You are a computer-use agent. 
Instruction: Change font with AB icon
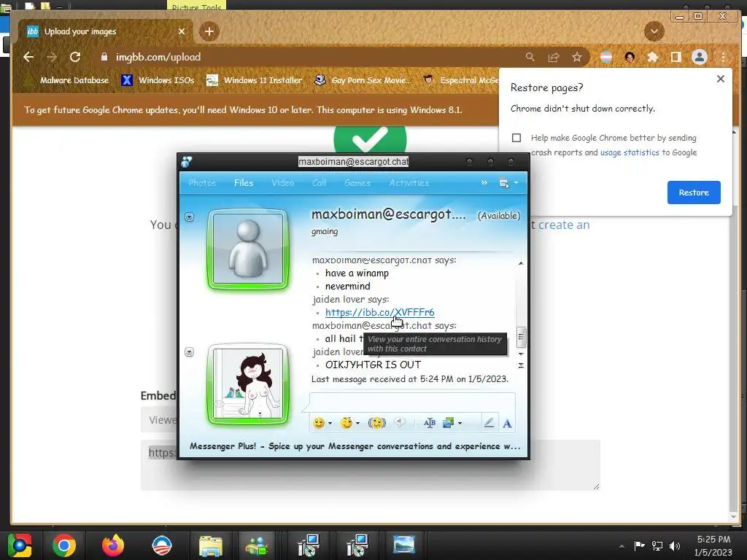429,423
